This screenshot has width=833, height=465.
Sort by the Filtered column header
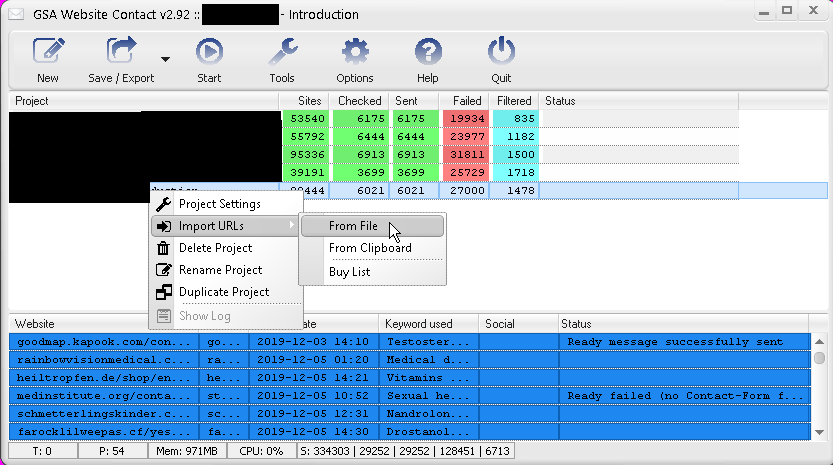coord(514,101)
